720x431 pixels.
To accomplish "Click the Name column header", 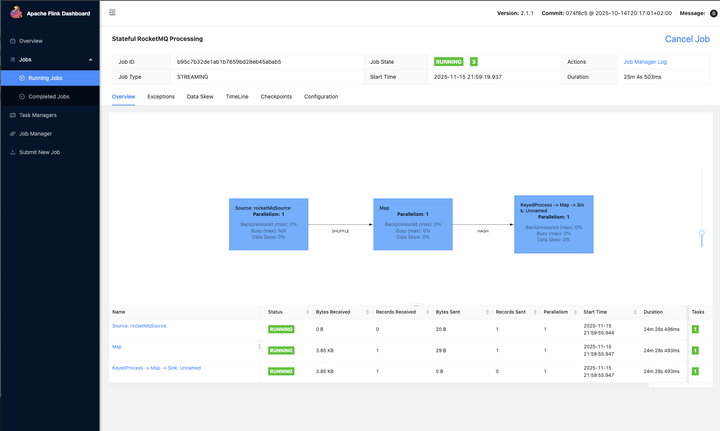I will (x=118, y=312).
